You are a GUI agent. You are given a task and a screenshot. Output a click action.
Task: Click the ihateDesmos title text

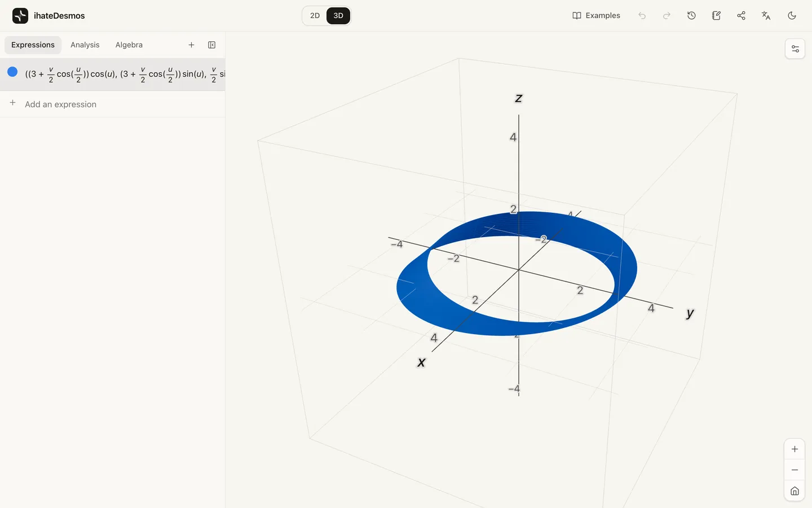tap(59, 16)
